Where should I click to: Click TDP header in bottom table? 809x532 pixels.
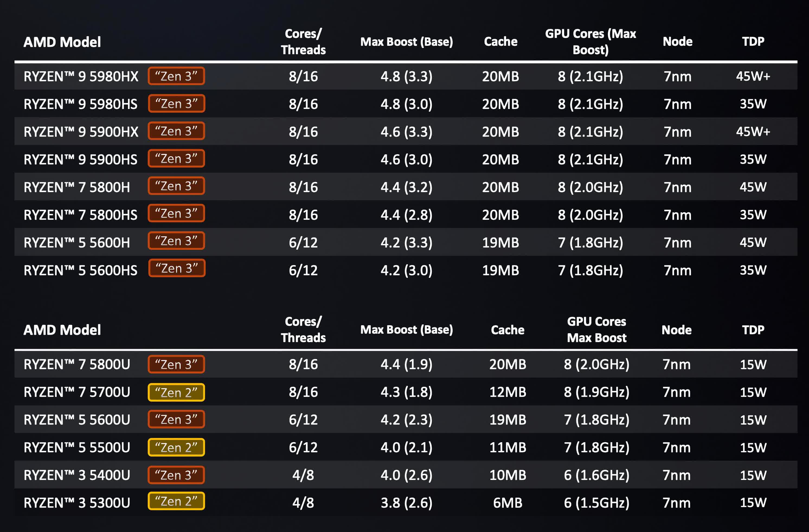(x=753, y=330)
